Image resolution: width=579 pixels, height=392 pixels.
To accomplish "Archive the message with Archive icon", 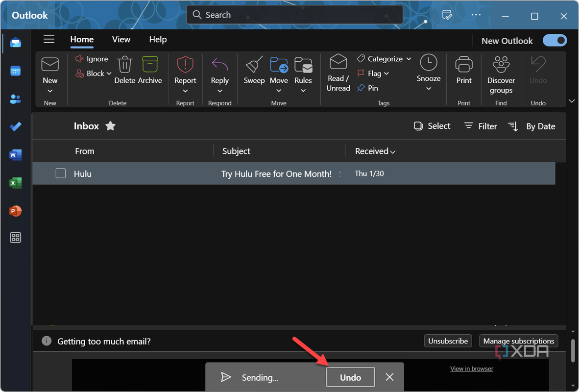I will coord(150,65).
